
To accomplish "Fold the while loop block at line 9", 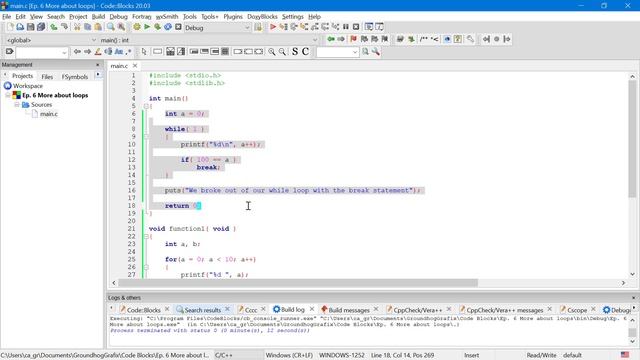I will pyautogui.click(x=146, y=137).
